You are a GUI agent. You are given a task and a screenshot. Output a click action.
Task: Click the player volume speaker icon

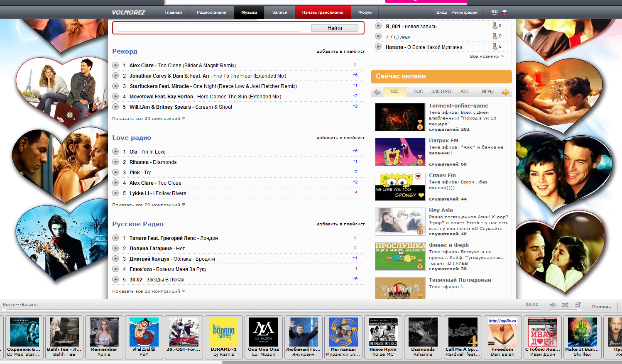(553, 305)
